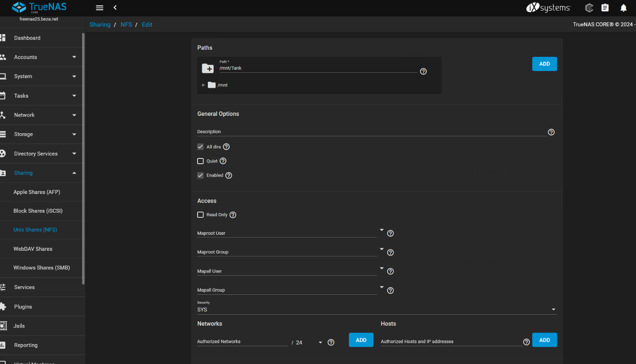Click the iXsystems logo
This screenshot has height=364, width=636.
point(549,8)
